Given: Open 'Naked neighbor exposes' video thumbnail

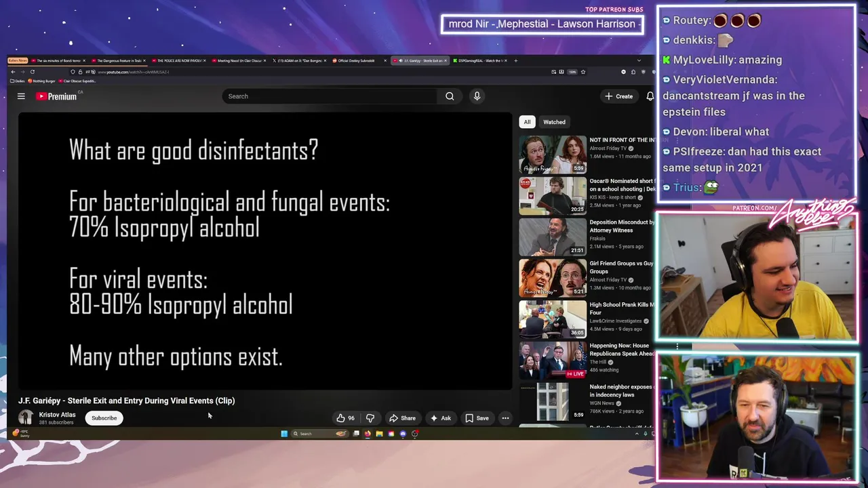Looking at the screenshot, I should 553,402.
